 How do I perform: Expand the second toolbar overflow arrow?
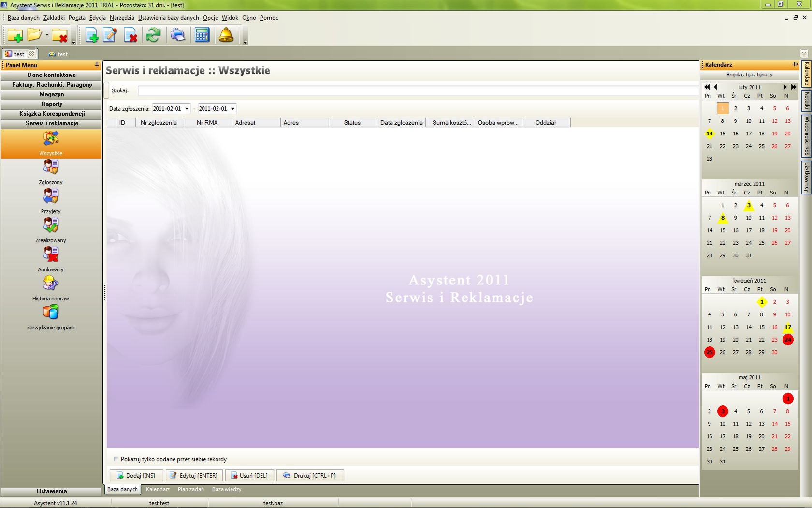(245, 42)
